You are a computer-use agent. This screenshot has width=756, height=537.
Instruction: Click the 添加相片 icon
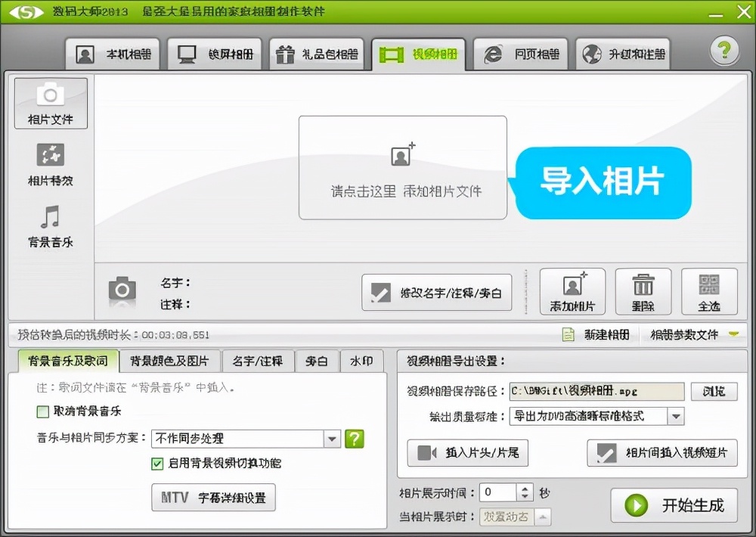[572, 290]
